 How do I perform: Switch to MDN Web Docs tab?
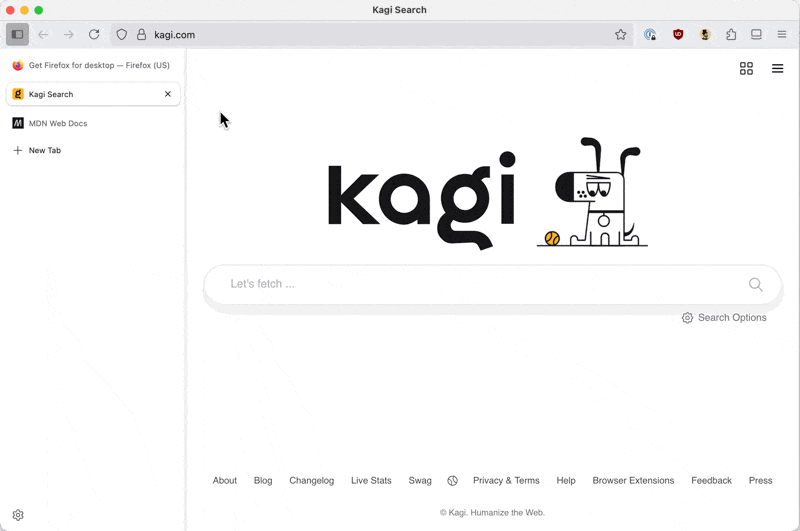click(x=93, y=123)
